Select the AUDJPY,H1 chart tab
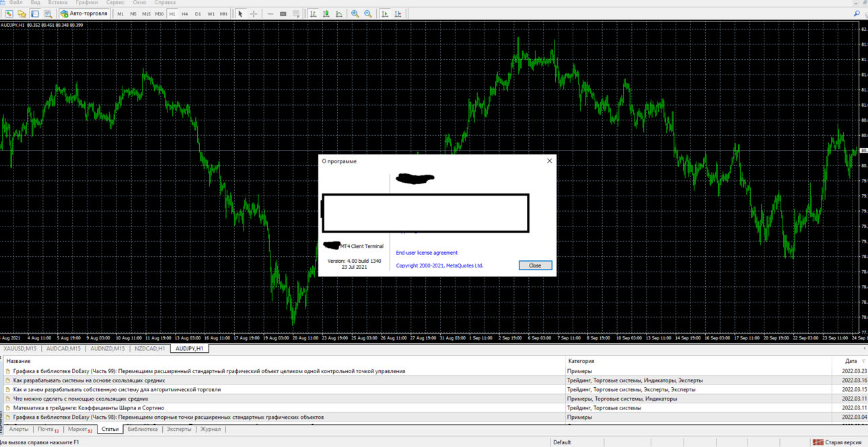This screenshot has height=447, width=868. coord(189,349)
